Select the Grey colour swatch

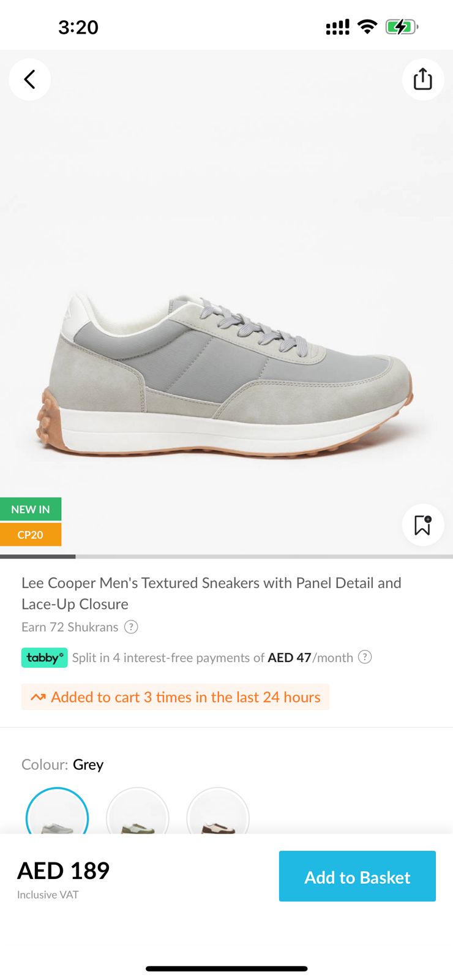pos(57,815)
